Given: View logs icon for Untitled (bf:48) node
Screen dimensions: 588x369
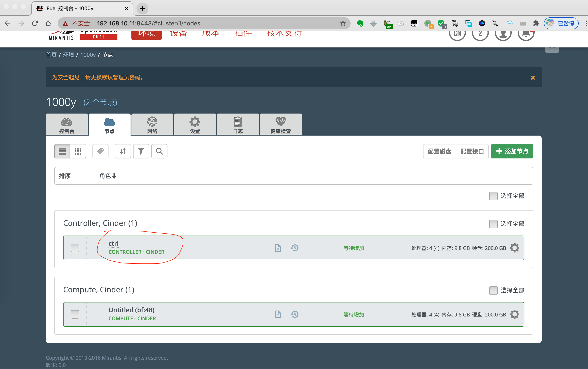Looking at the screenshot, I should point(278,314).
